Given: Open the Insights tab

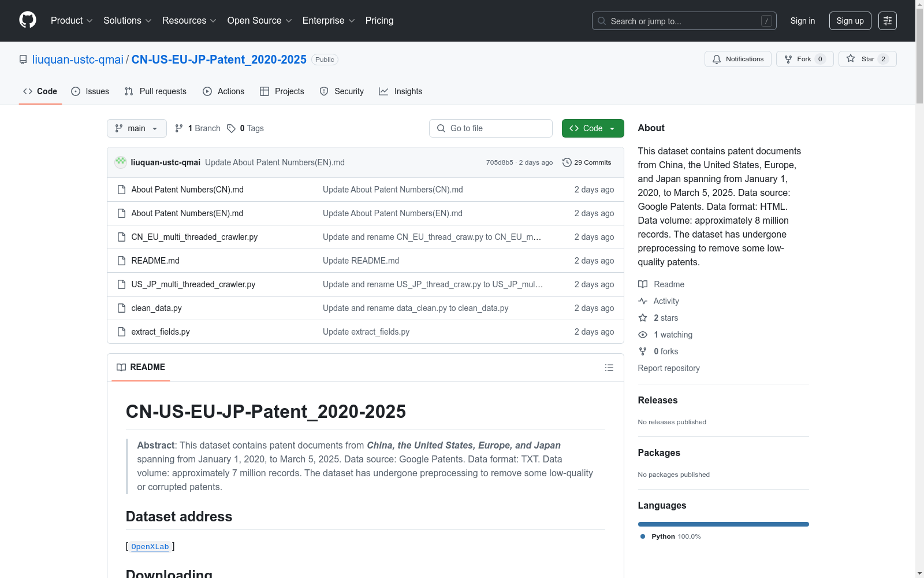Looking at the screenshot, I should pyautogui.click(x=400, y=91).
